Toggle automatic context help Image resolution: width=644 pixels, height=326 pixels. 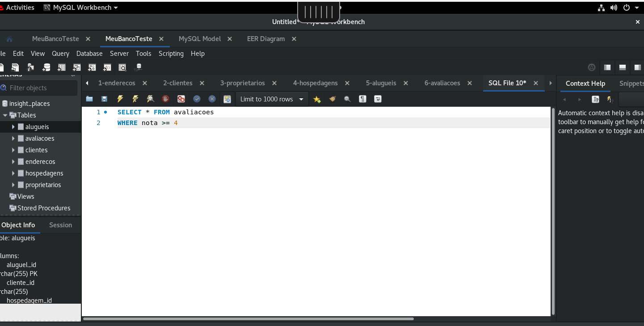tap(609, 100)
